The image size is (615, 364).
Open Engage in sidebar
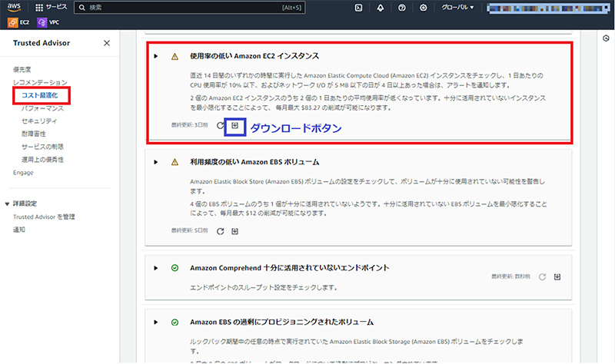pyautogui.click(x=23, y=172)
